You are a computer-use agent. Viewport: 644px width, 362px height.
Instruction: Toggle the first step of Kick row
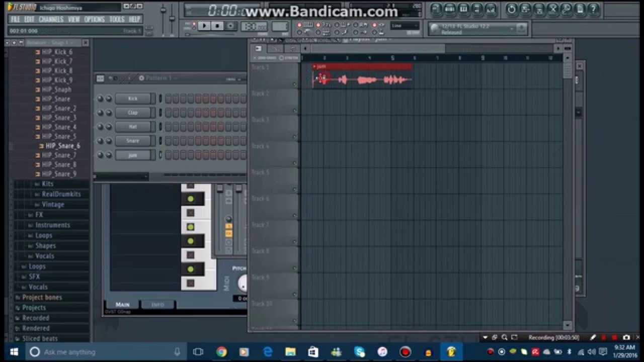[x=169, y=99]
